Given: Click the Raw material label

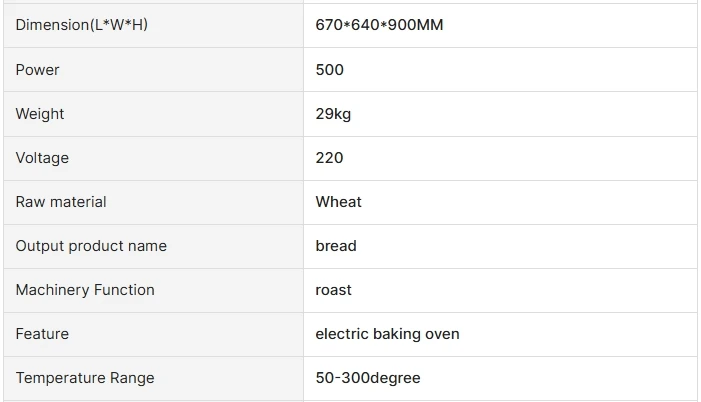Looking at the screenshot, I should pos(61,202).
